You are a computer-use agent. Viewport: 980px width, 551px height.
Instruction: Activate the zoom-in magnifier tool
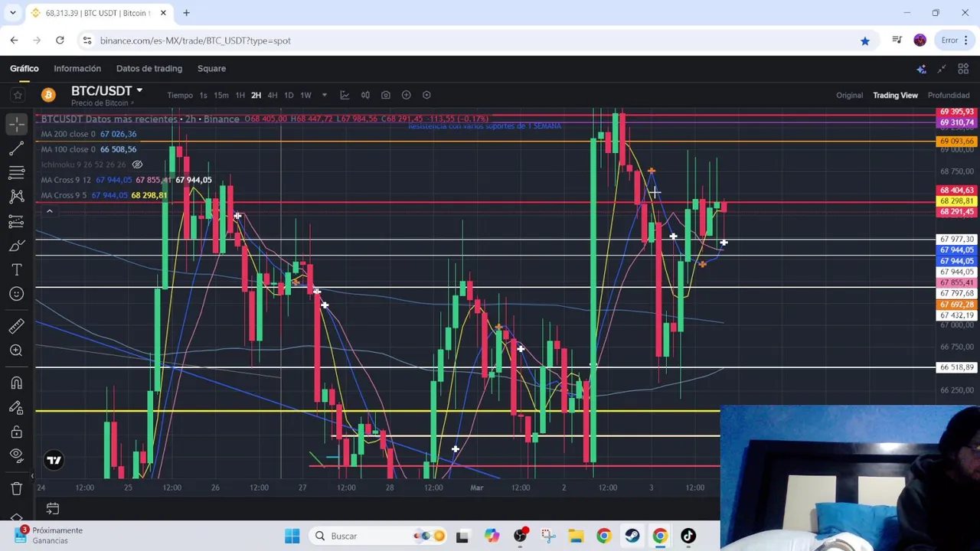17,350
